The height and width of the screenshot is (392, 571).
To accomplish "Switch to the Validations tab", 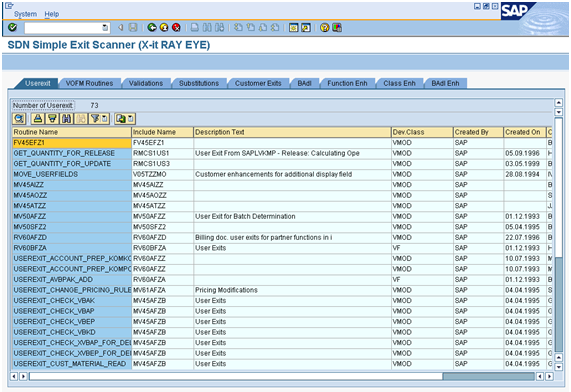I will tap(146, 83).
